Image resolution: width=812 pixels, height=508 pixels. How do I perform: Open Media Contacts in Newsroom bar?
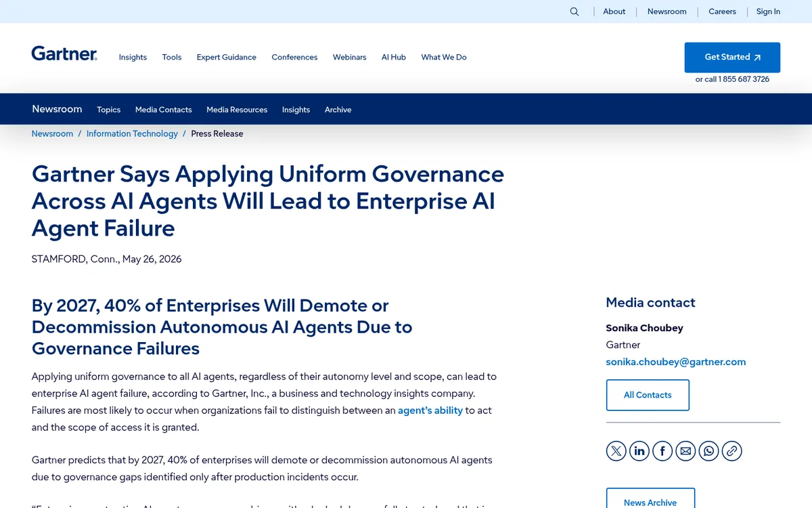[163, 110]
